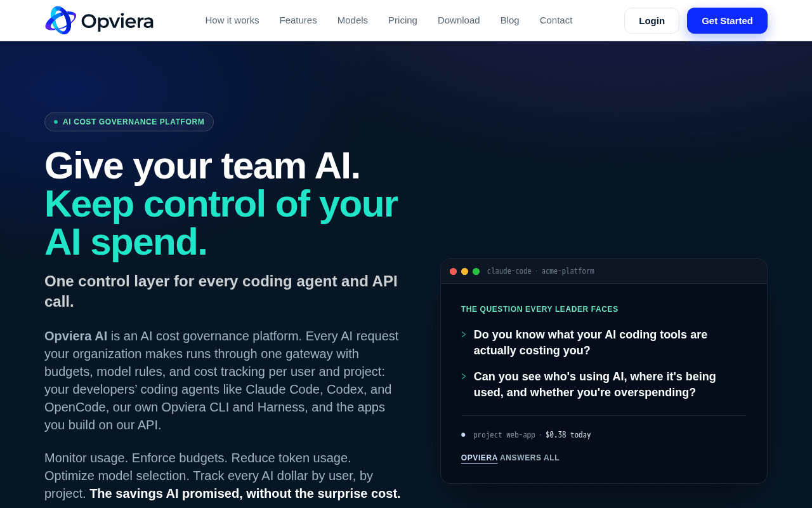Click the 'Keep control of your AI spend.' headline
Viewport: 812px width, 508px height.
pos(221,223)
